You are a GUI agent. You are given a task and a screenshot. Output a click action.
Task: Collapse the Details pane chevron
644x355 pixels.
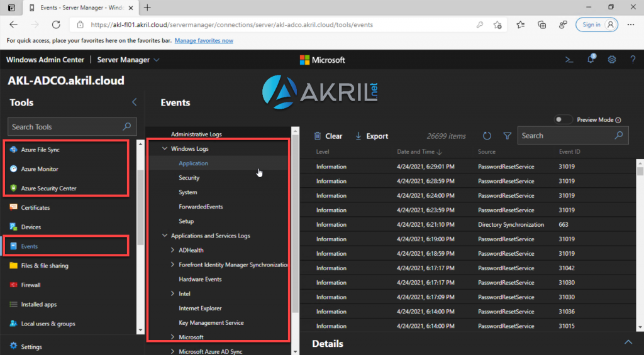[628, 342]
